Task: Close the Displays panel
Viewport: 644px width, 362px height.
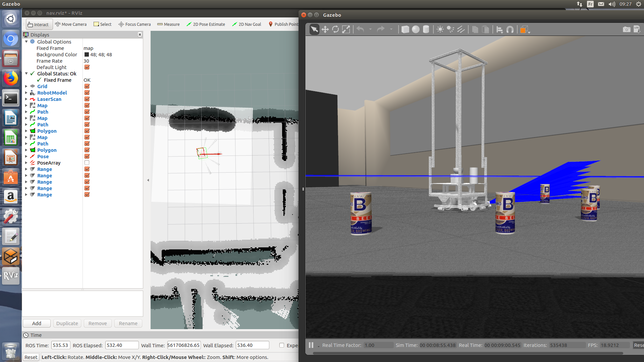Action: pyautogui.click(x=140, y=35)
